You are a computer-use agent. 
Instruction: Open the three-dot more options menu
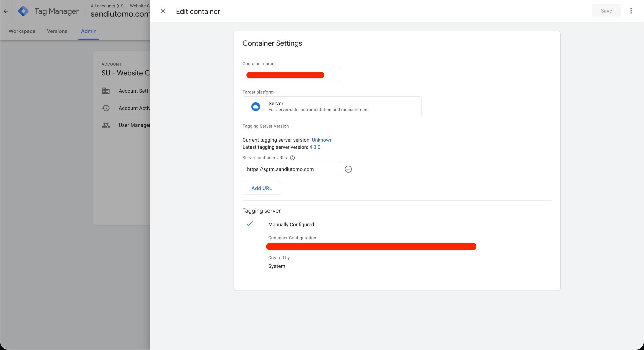point(631,11)
